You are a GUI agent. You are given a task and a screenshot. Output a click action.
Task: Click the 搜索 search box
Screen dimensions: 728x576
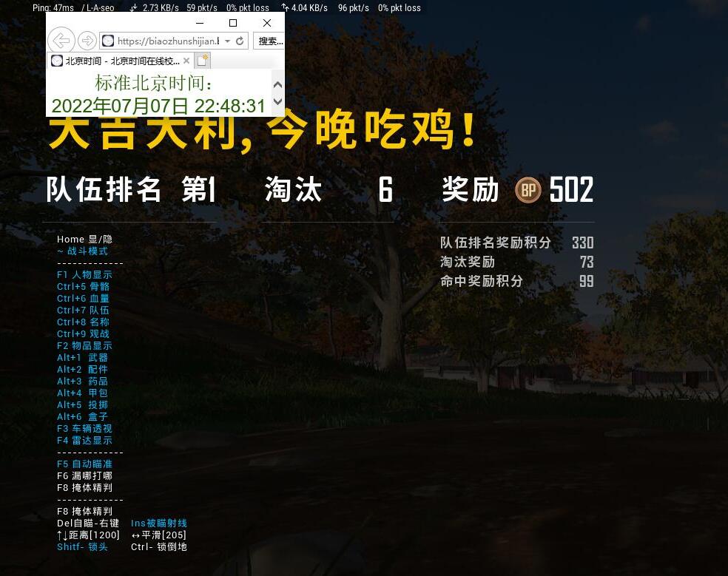click(269, 41)
